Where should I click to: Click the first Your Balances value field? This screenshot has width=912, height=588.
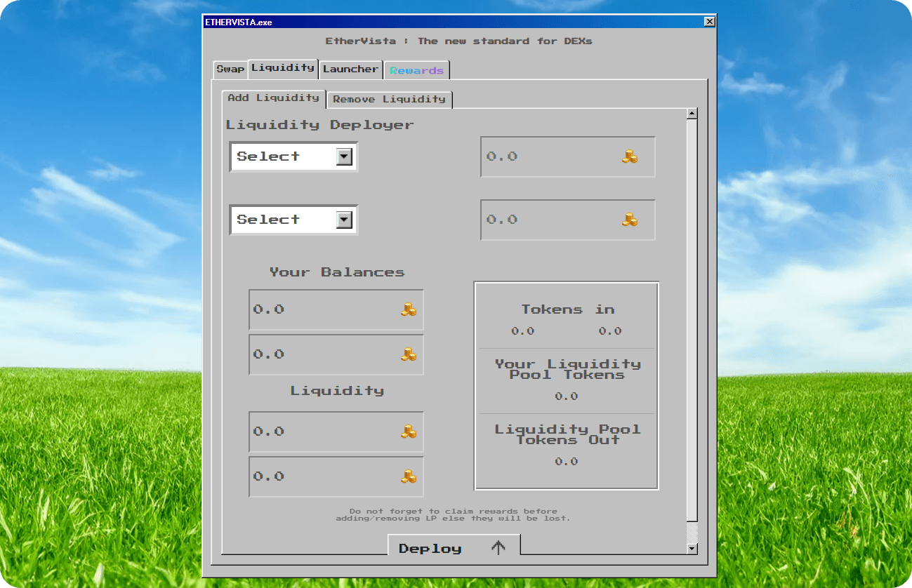point(336,309)
